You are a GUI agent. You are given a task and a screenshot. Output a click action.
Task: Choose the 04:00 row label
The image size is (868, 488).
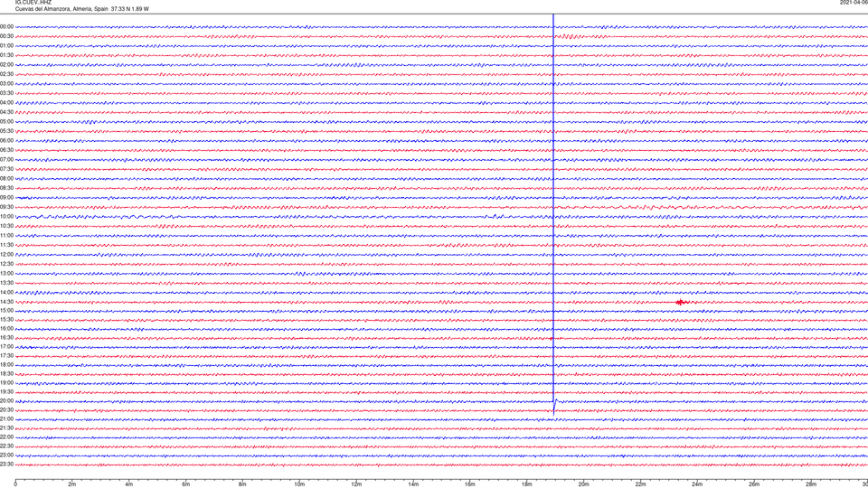click(6, 102)
